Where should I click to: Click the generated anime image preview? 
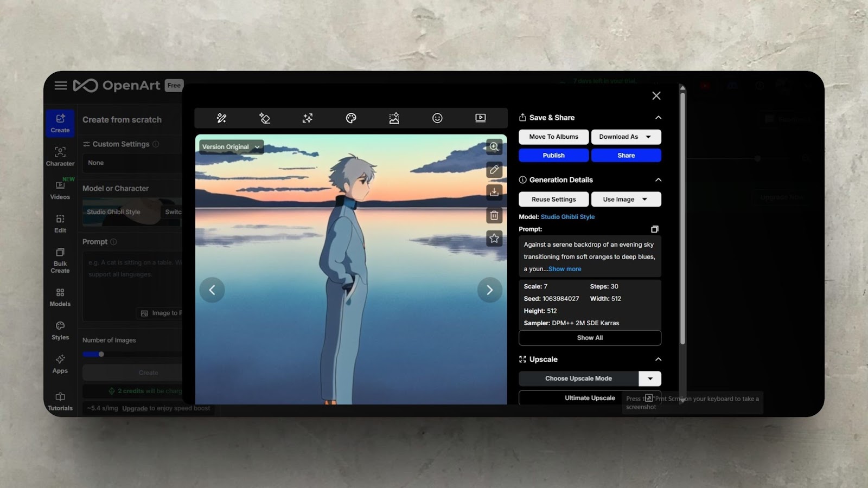tap(351, 269)
